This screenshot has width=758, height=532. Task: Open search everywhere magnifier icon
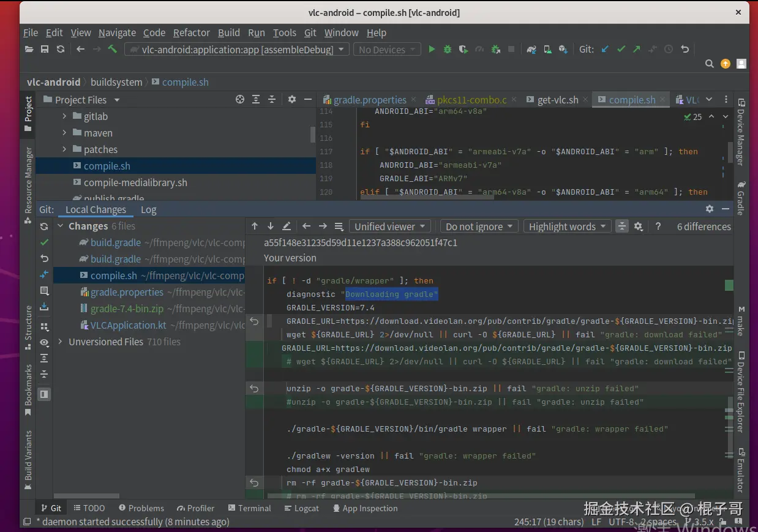pyautogui.click(x=709, y=64)
